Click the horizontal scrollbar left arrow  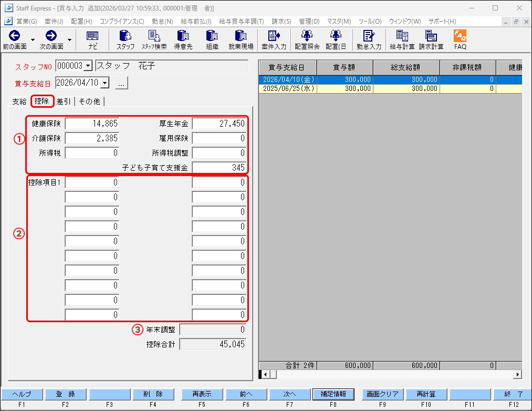tap(265, 374)
